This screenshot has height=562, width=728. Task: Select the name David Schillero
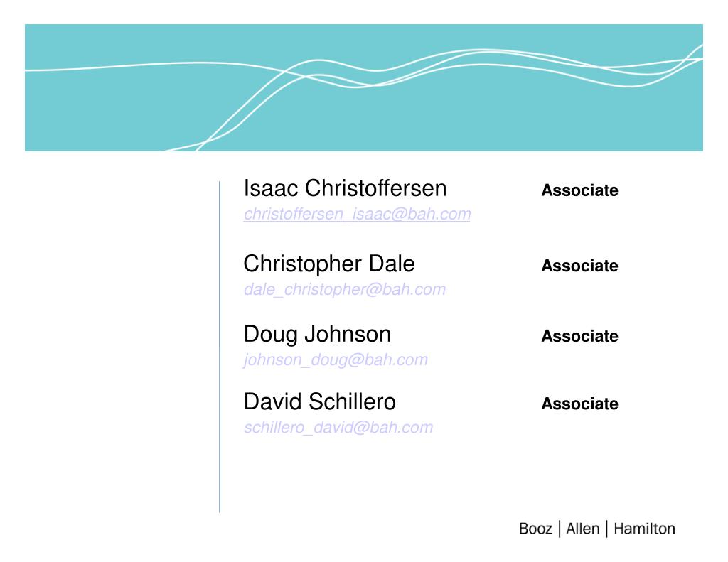319,402
